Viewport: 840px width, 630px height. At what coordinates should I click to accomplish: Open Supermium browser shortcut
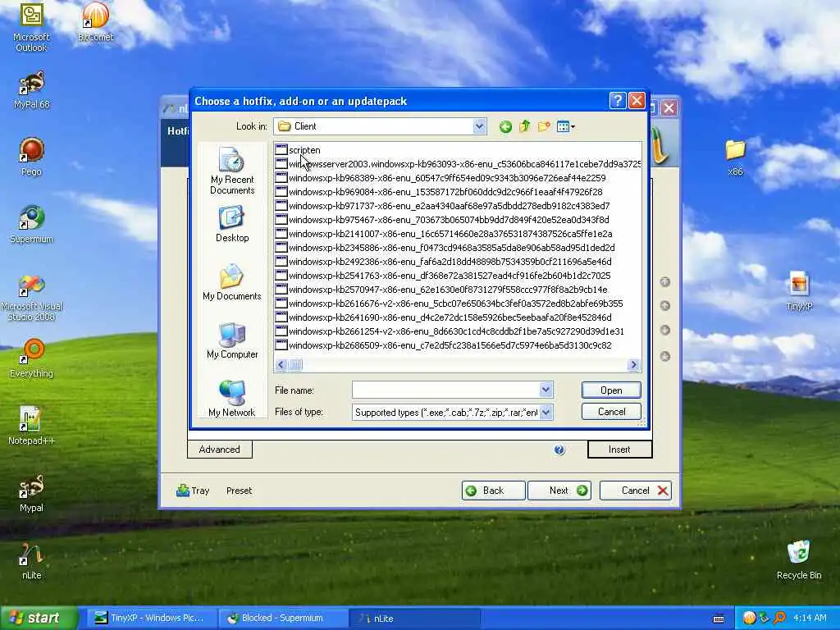pos(32,225)
